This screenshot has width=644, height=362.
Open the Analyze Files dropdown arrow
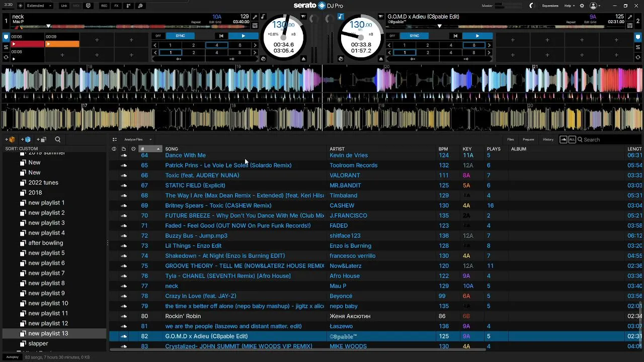click(x=150, y=139)
